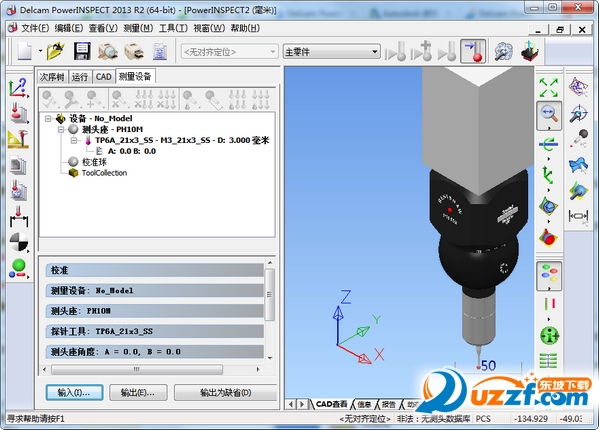Click the blue-green rotate view icon
Image resolution: width=599 pixels, height=430 pixels.
pyautogui.click(x=549, y=144)
